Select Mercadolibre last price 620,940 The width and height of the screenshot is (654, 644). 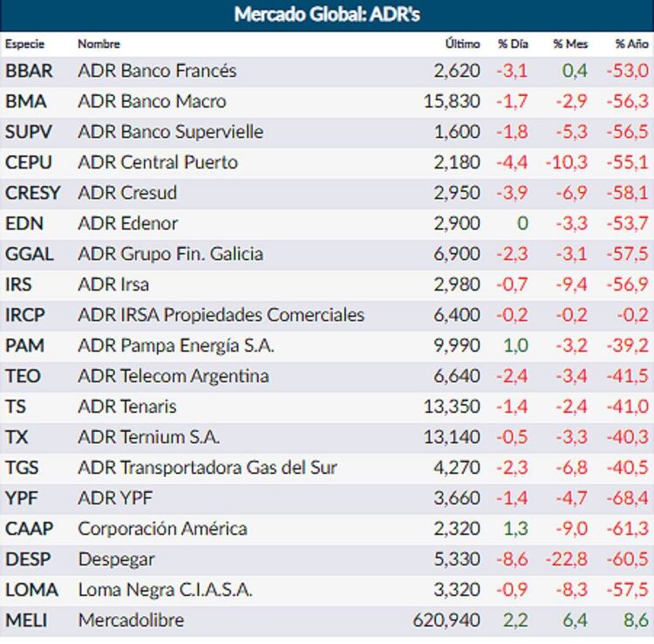pyautogui.click(x=446, y=620)
